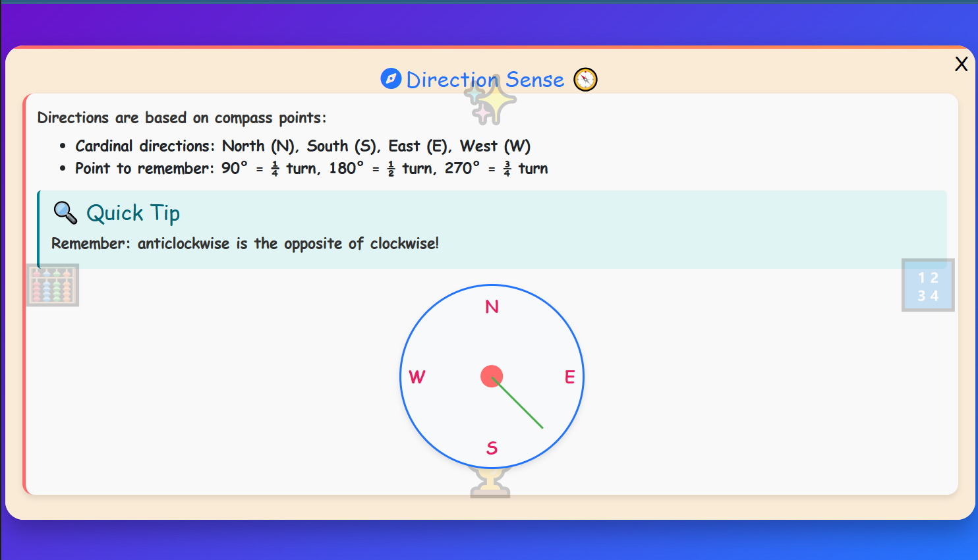Click the faded abacus icon

click(53, 285)
